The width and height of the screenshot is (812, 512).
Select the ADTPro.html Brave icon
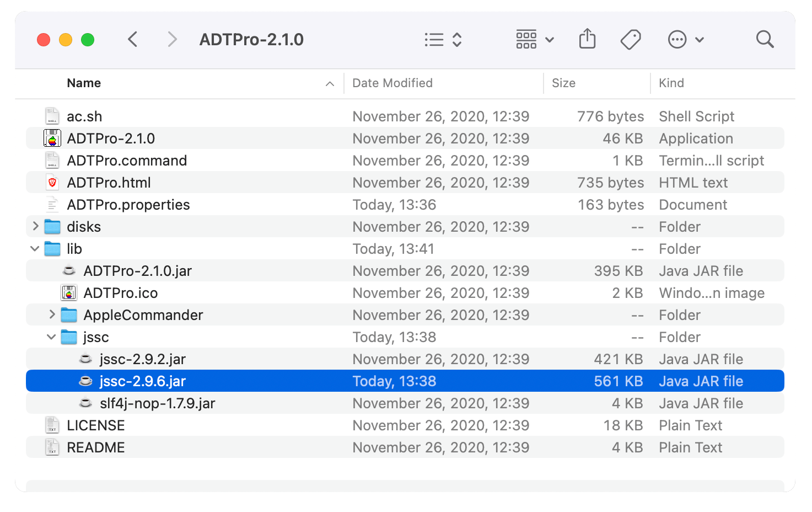tap(52, 182)
